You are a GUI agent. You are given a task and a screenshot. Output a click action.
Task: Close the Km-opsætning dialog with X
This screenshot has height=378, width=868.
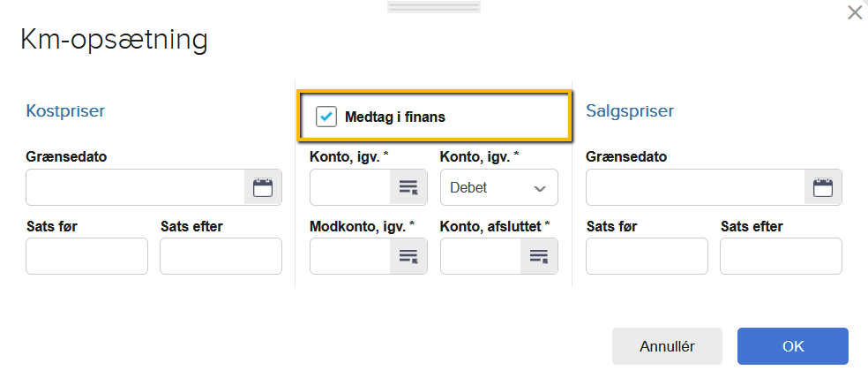[854, 12]
